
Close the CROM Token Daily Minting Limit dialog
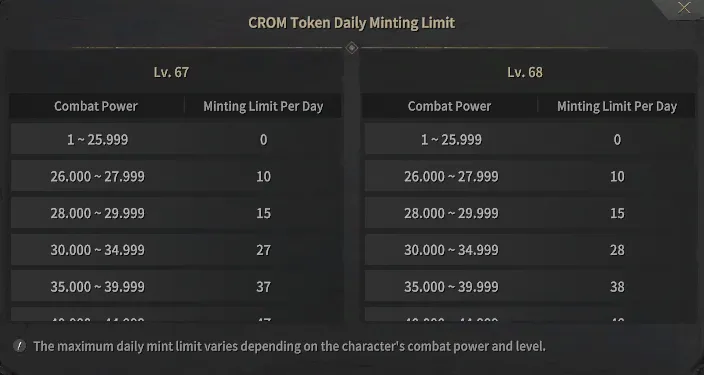coord(684,8)
